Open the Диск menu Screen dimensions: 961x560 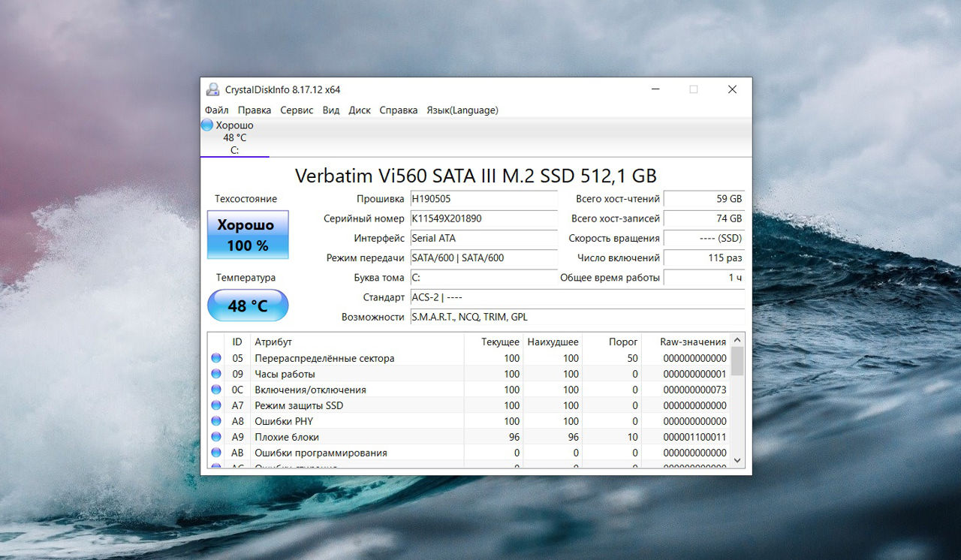[360, 110]
